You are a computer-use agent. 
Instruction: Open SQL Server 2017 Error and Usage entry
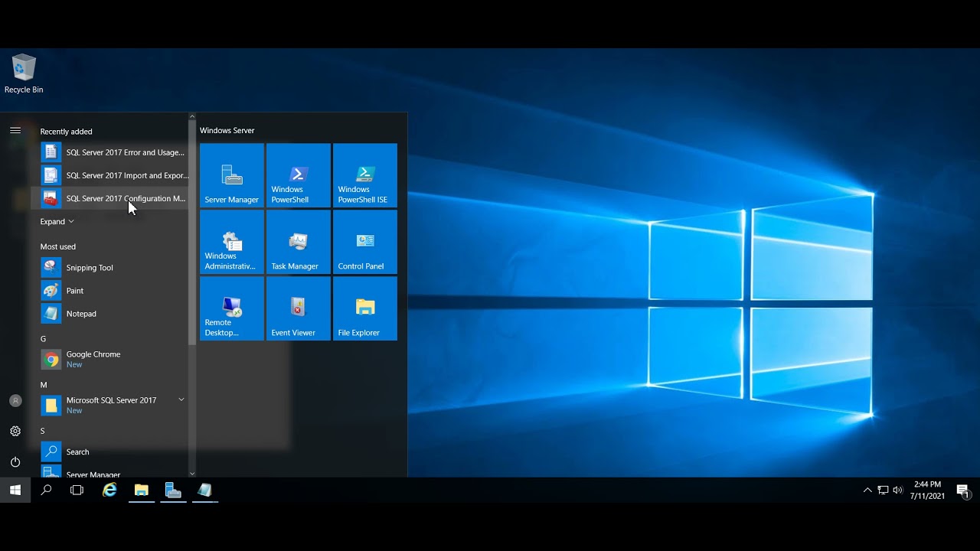pyautogui.click(x=113, y=152)
